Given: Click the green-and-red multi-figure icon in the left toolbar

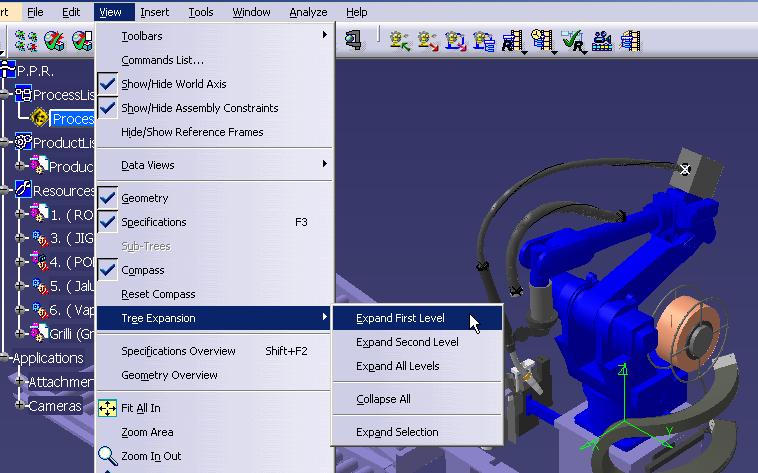Looking at the screenshot, I should (26, 41).
